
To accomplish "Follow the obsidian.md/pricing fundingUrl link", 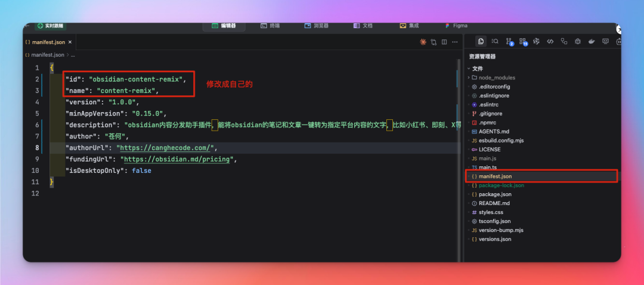I will pos(177,159).
